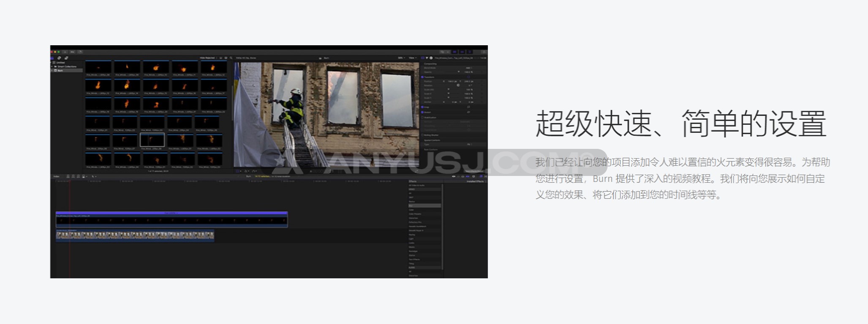
Task: Open the Installed Effects dropdown
Action: coord(476,181)
